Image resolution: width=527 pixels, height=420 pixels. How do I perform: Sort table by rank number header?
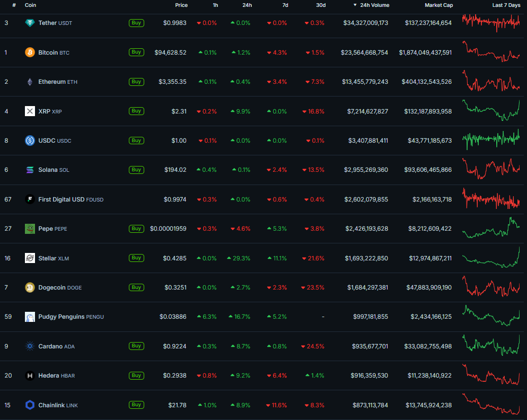14,5
